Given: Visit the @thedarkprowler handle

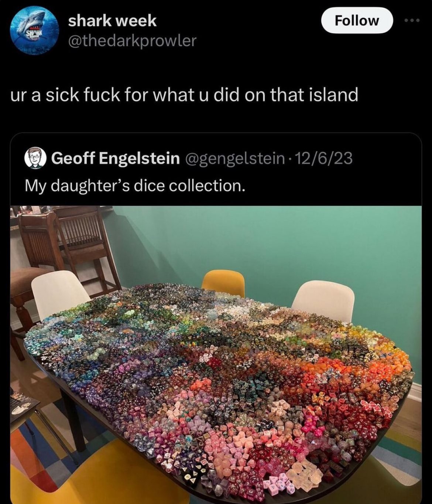Looking at the screenshot, I should click(x=132, y=40).
